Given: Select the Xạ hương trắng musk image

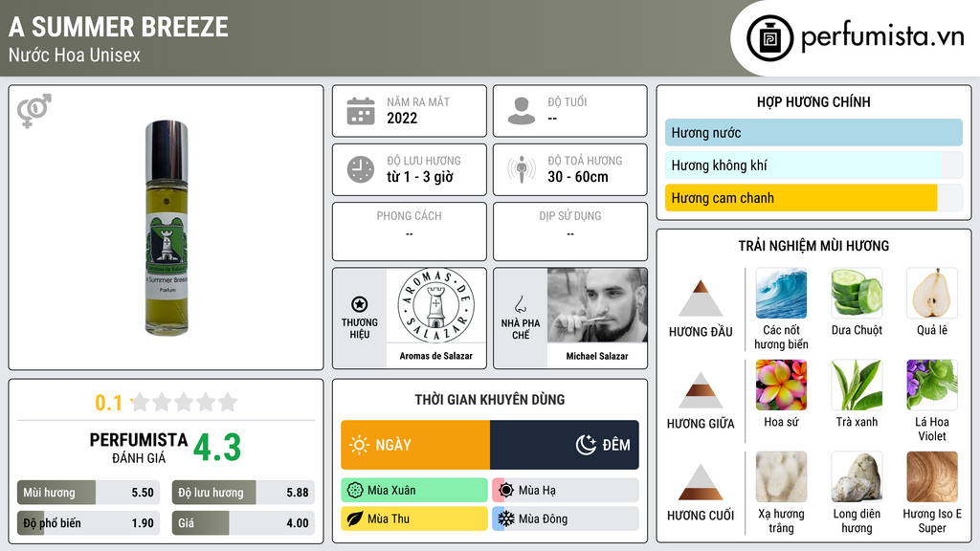Looking at the screenshot, I should (x=781, y=476).
